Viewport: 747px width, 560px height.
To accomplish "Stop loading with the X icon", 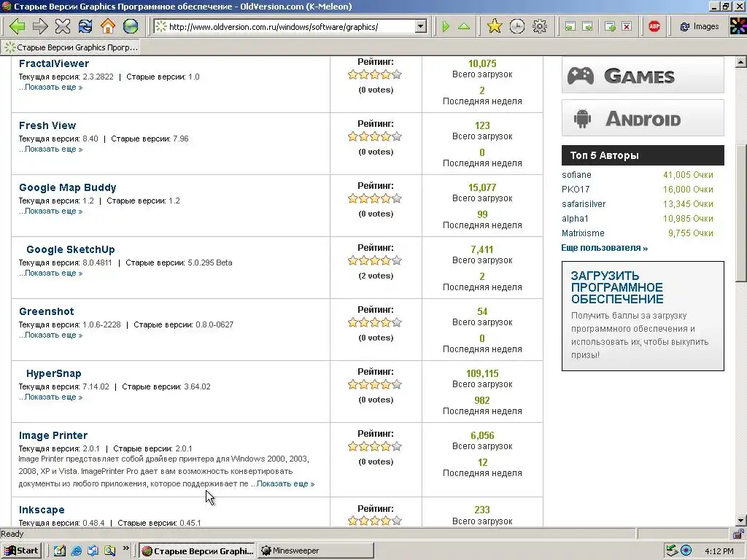I will [63, 26].
